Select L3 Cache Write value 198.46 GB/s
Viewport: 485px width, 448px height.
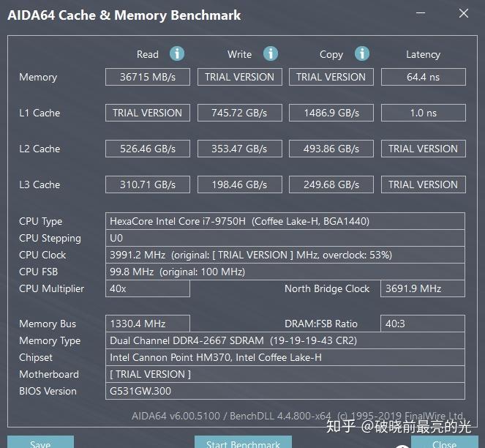coord(240,184)
